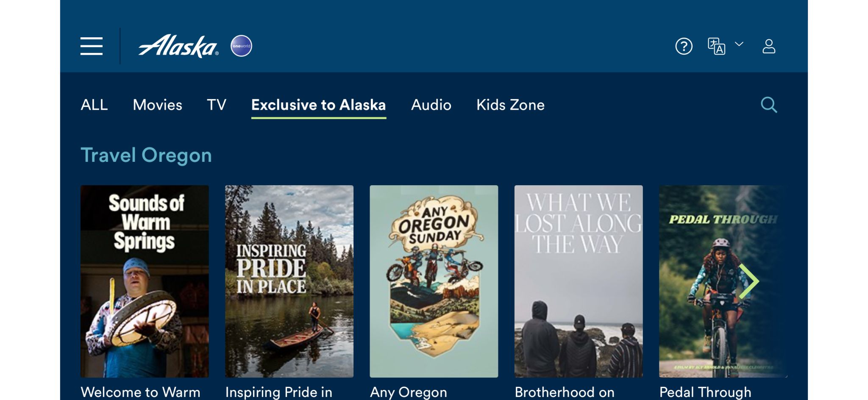
Task: Select the oneworld alliance badge
Action: (241, 46)
